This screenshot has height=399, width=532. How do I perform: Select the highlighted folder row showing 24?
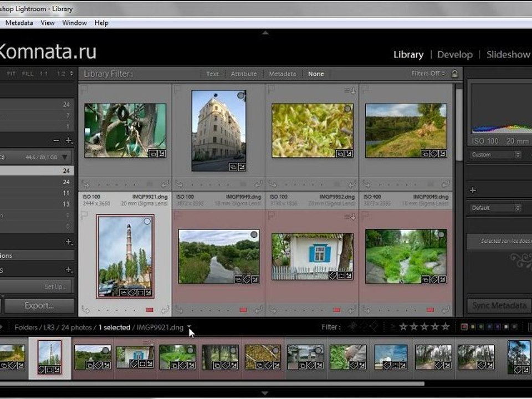pos(37,171)
